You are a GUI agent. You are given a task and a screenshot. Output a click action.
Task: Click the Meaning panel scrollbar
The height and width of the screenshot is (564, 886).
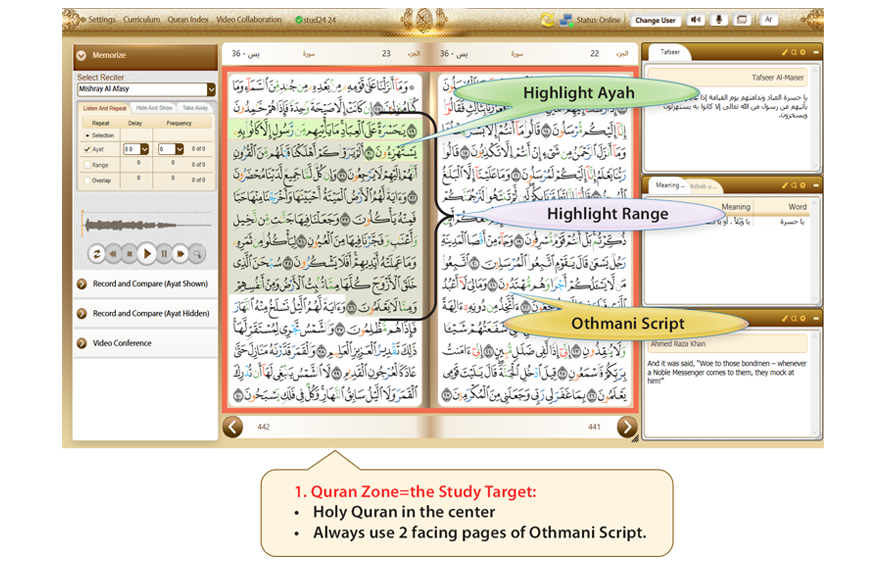(815, 251)
